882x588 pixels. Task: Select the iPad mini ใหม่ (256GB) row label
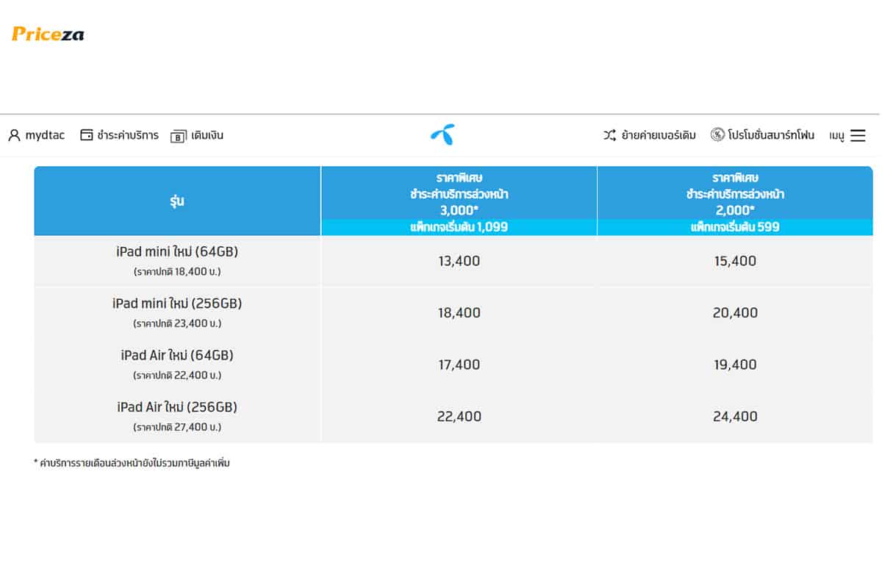[177, 304]
